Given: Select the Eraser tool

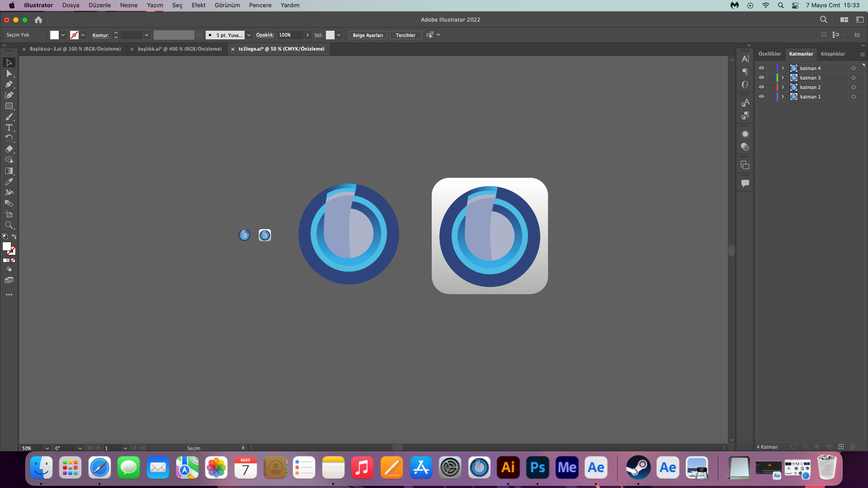Looking at the screenshot, I should 9,149.
